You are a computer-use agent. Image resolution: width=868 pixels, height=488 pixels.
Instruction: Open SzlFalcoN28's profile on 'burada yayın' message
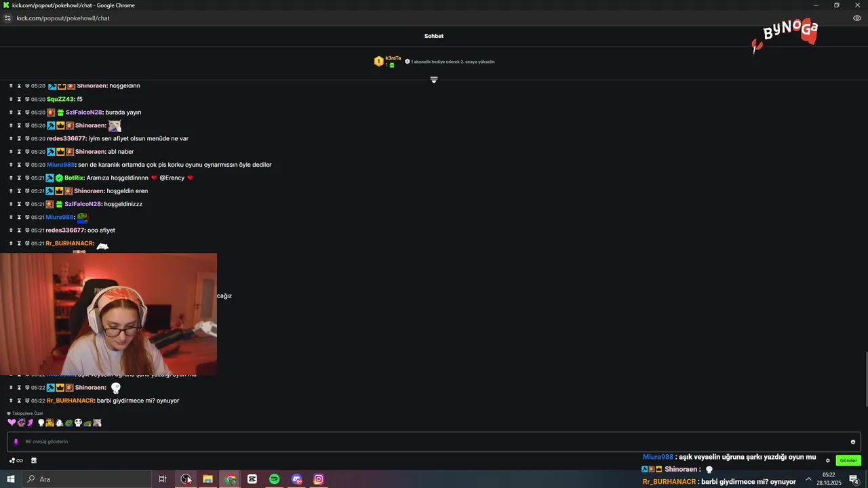pyautogui.click(x=83, y=113)
